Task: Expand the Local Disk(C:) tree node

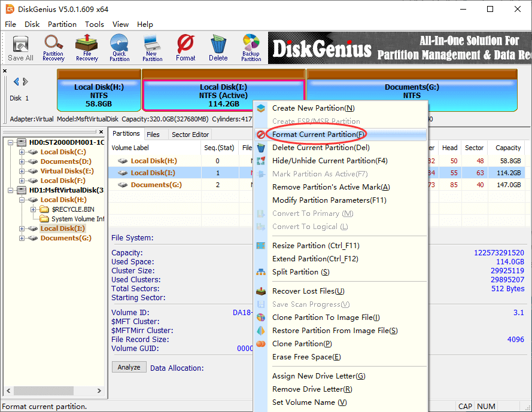Action: (22, 152)
